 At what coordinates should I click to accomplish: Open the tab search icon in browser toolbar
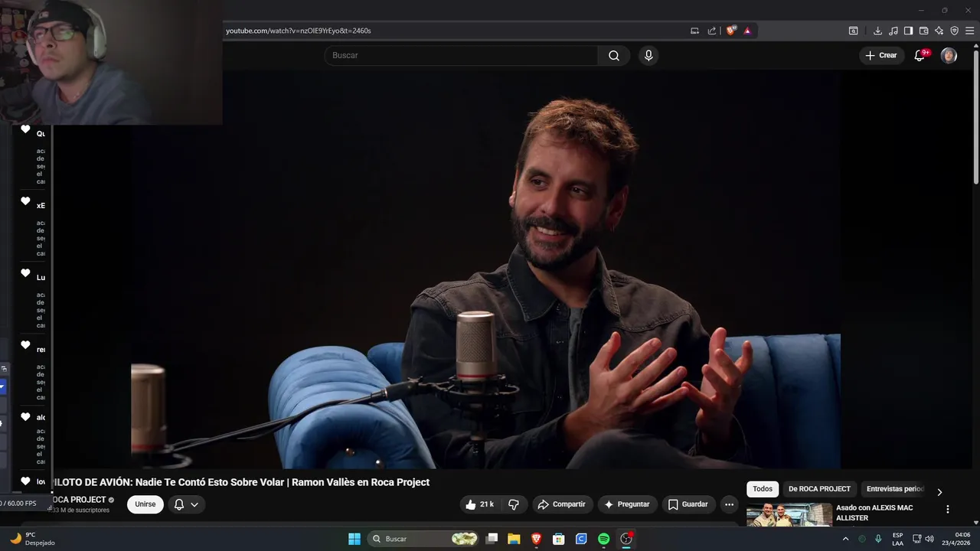(853, 31)
